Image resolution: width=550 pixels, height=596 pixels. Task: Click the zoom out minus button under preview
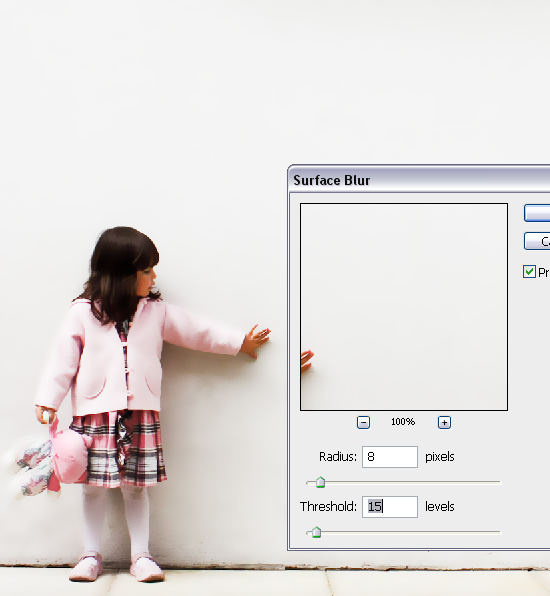pyautogui.click(x=363, y=422)
